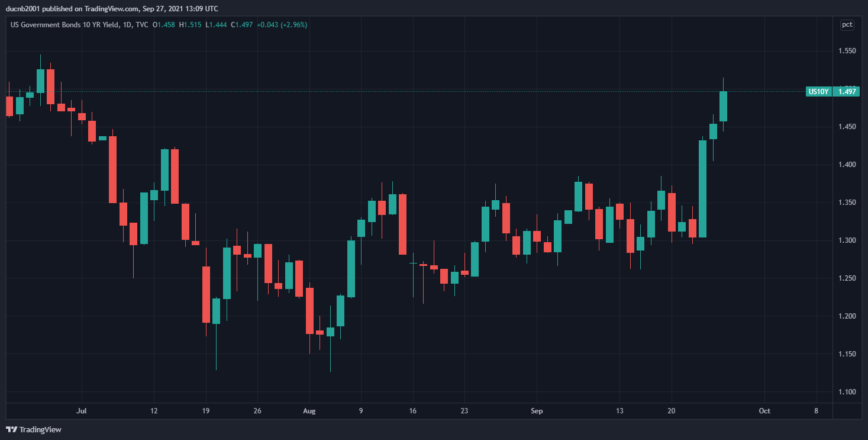The height and width of the screenshot is (440, 868).
Task: Click the Oct label on time axis
Action: pos(764,410)
